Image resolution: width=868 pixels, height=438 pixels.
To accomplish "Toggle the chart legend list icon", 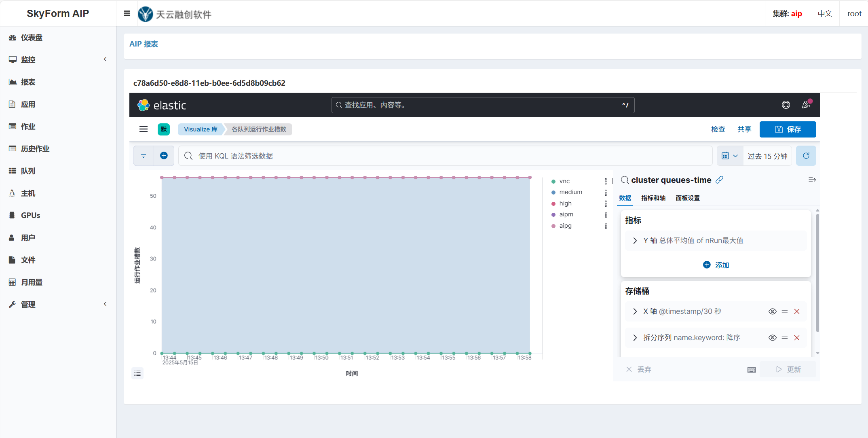I will point(137,373).
